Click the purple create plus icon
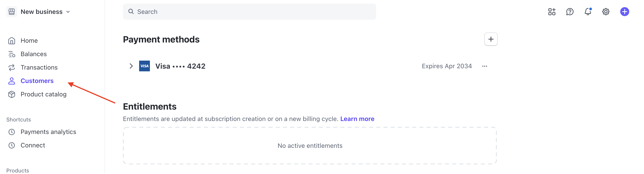The width and height of the screenshot is (644, 174). pos(625,11)
